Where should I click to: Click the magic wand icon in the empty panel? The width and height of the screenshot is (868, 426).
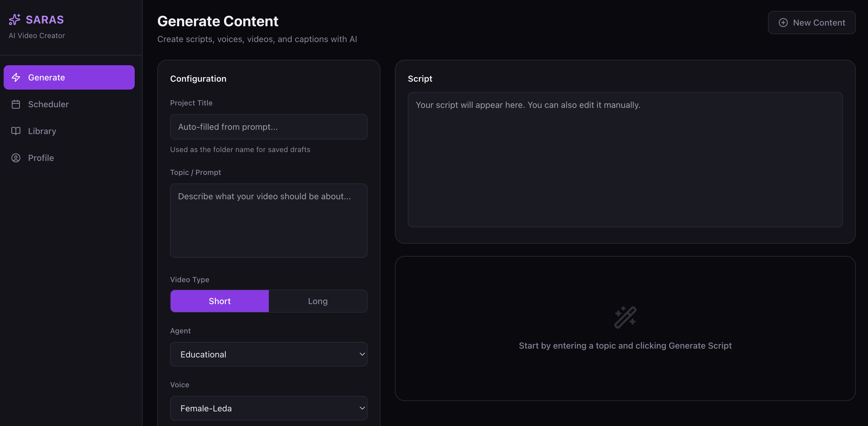click(625, 317)
